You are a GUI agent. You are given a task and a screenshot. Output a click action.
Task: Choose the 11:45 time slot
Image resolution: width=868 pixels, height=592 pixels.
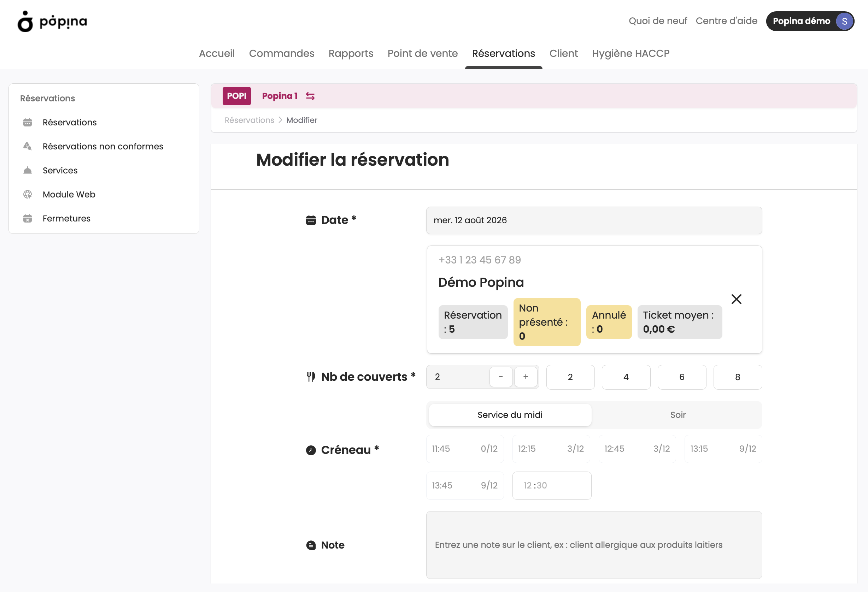(465, 449)
